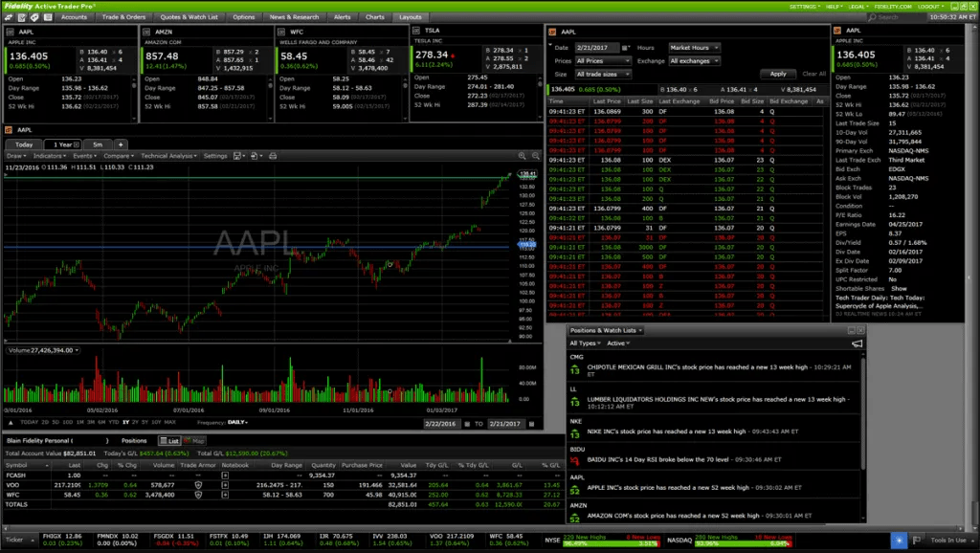Open chart Settings
This screenshot has width=980, height=553.
(x=215, y=156)
